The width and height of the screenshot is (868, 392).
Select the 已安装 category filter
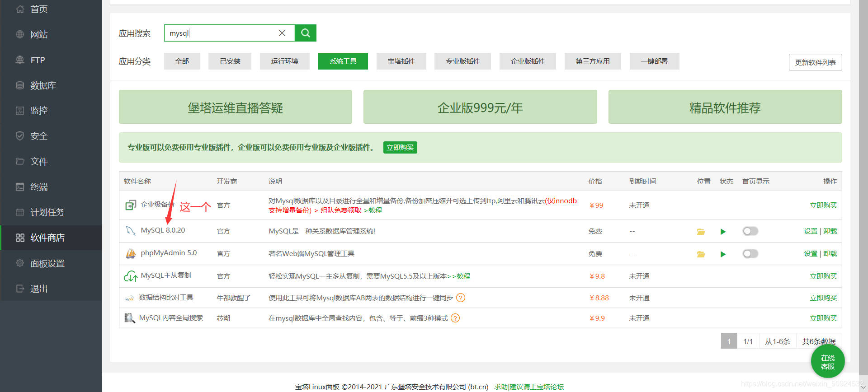pyautogui.click(x=230, y=61)
